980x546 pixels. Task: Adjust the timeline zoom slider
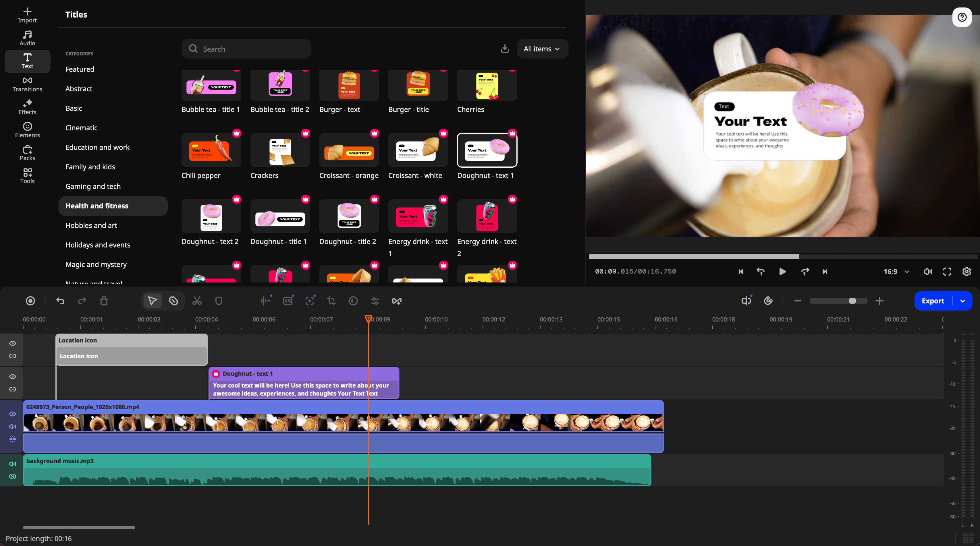(838, 301)
